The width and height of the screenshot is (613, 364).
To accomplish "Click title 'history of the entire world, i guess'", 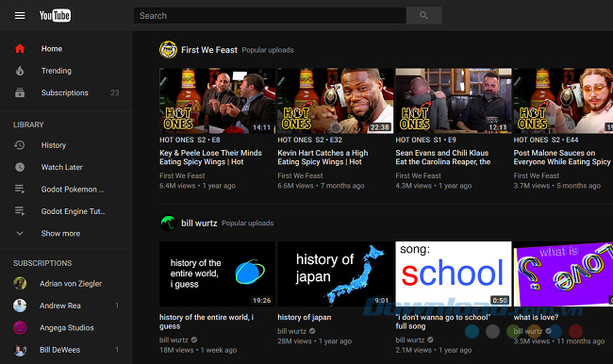I will tap(207, 322).
